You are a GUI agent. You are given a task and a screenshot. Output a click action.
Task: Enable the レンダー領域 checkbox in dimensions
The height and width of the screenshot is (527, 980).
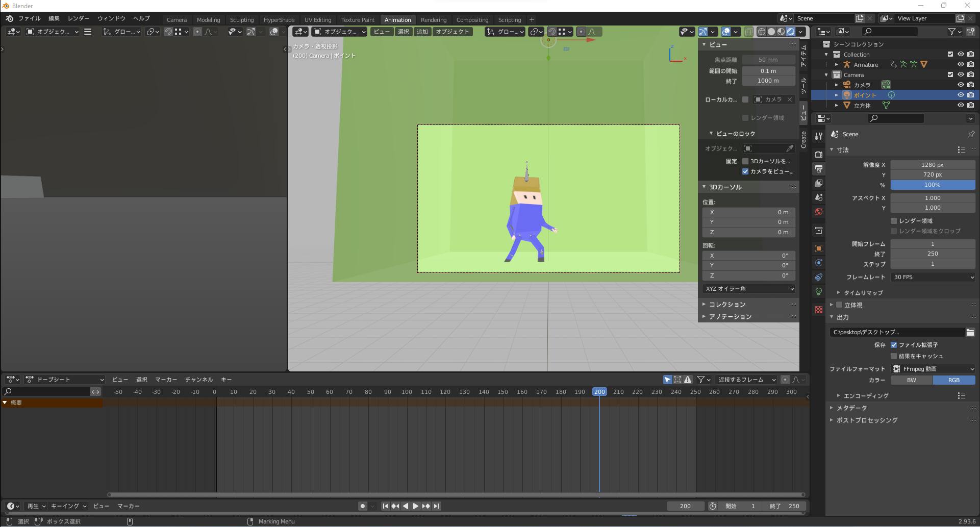[x=894, y=221]
